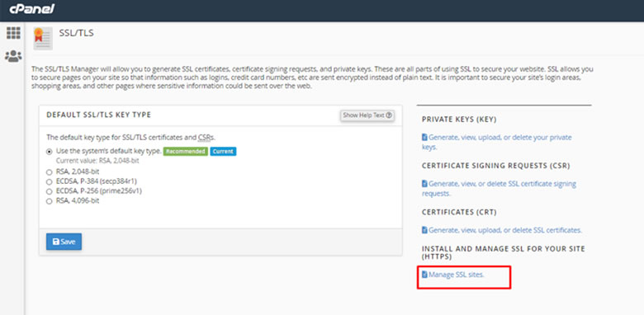
Task: Click the cPanel logo
Action: point(32,9)
